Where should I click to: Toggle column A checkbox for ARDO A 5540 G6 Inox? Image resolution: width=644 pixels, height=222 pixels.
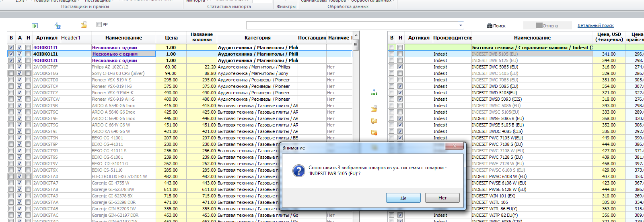tap(19, 106)
